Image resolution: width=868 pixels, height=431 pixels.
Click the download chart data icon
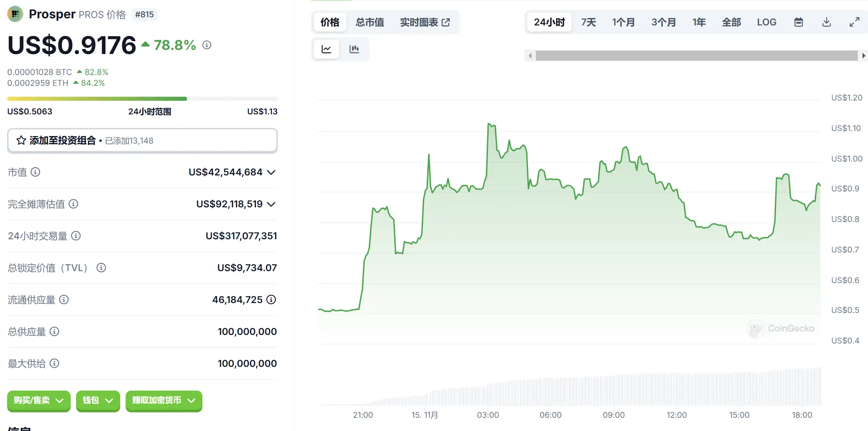pos(826,22)
